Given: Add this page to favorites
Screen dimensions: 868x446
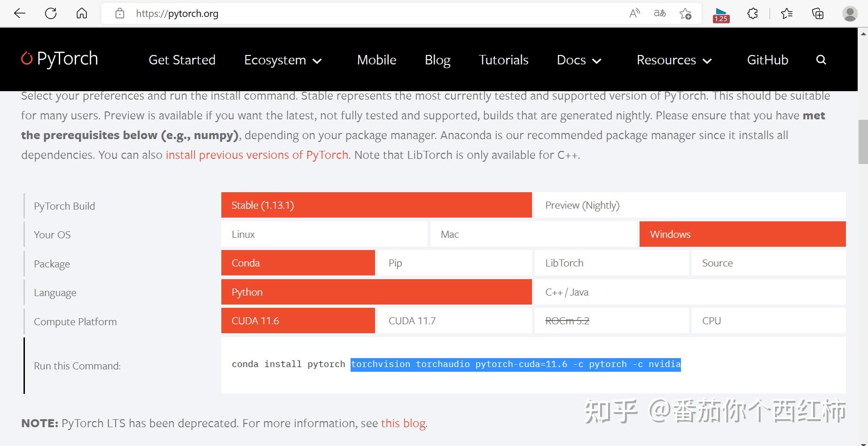Looking at the screenshot, I should [685, 14].
